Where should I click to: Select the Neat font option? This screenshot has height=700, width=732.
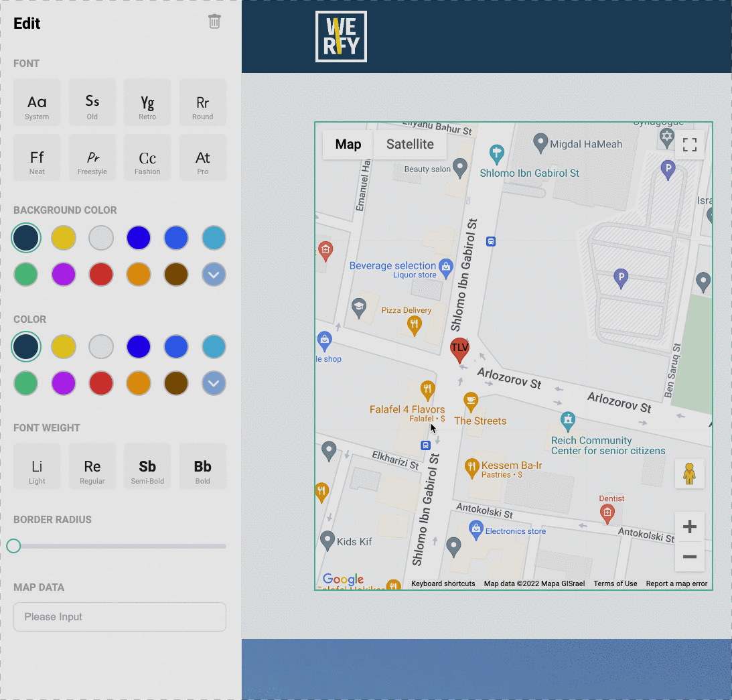point(37,157)
